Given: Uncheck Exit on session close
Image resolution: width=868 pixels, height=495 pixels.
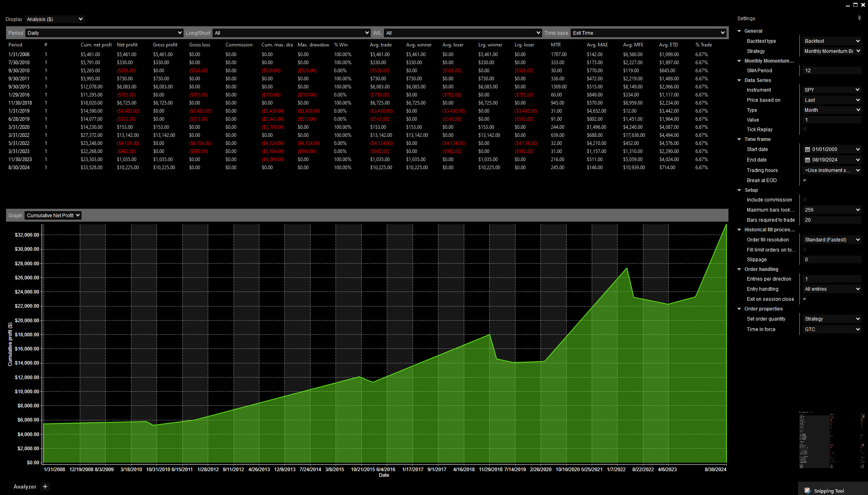Looking at the screenshot, I should click(805, 299).
